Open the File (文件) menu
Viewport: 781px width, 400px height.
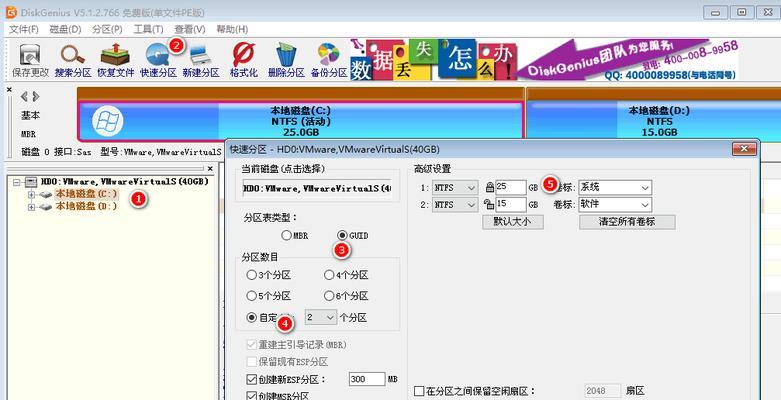click(x=23, y=29)
